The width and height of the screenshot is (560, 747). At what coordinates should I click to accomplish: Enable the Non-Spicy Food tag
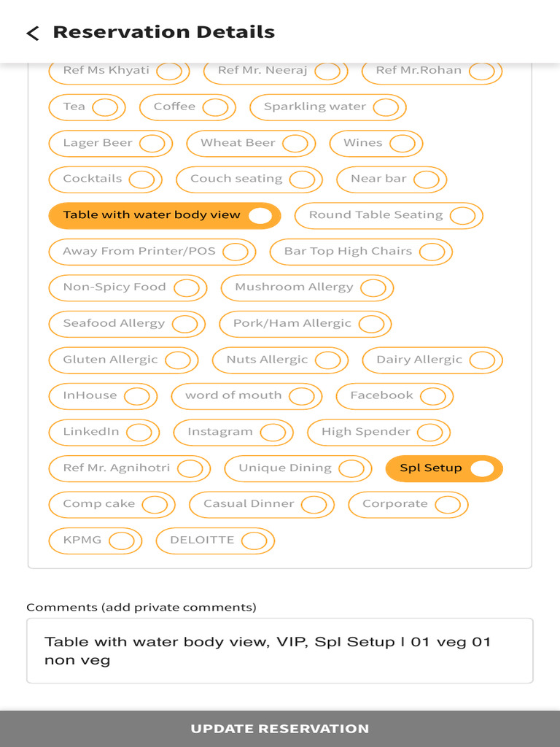(x=128, y=287)
